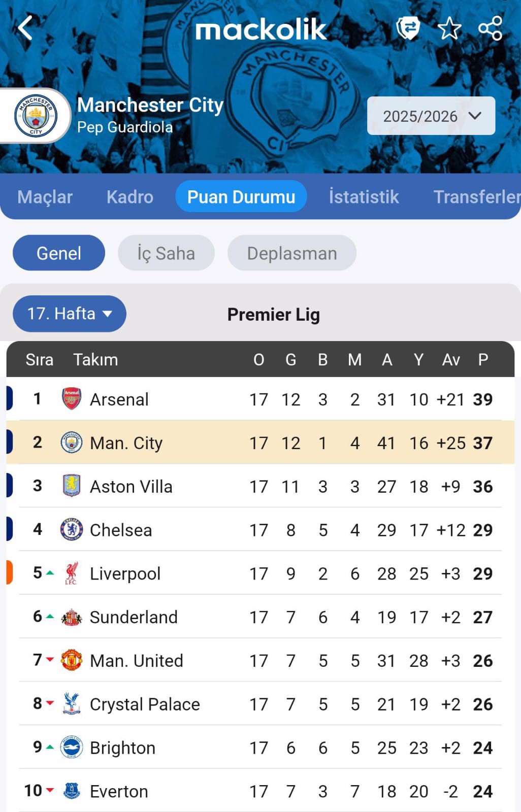The width and height of the screenshot is (521, 812).
Task: Switch to the Kadro tab
Action: (x=130, y=197)
